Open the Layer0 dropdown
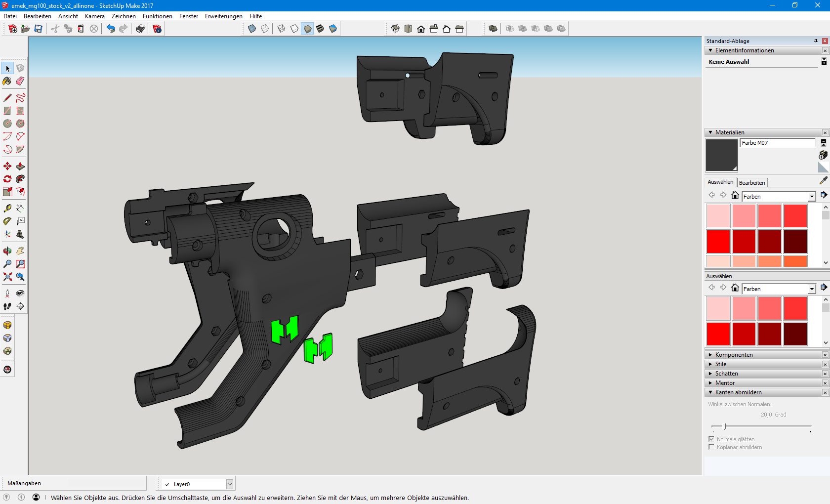Viewport: 830px width, 504px height. (x=229, y=484)
